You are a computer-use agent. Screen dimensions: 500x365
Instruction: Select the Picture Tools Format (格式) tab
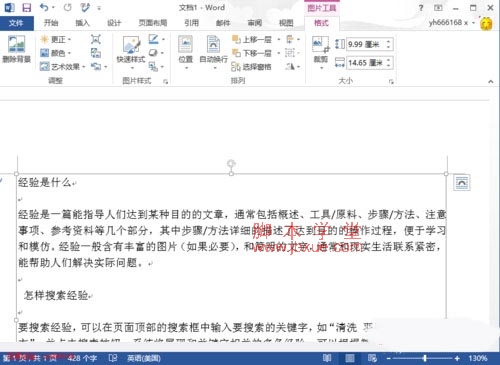point(321,23)
